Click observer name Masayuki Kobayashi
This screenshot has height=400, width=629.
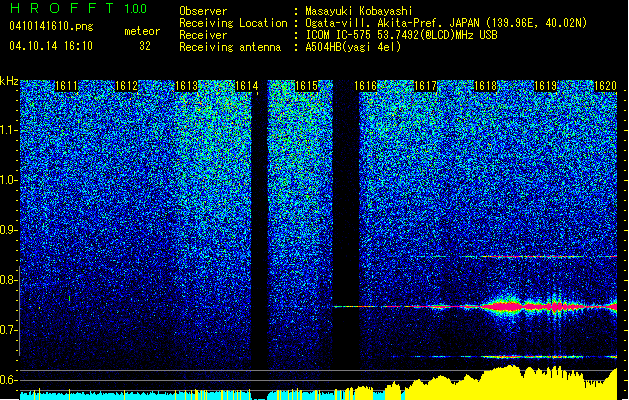coord(359,11)
